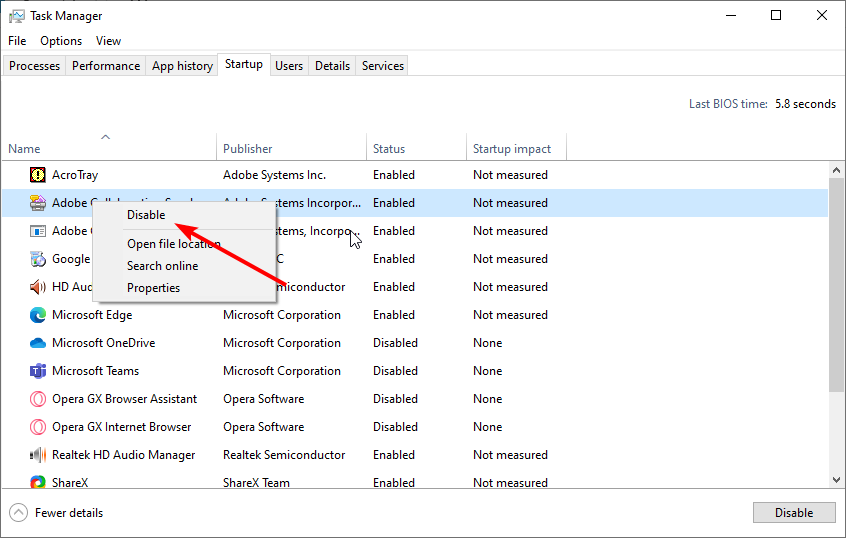Open the Options menu
The image size is (846, 538).
pyautogui.click(x=61, y=41)
